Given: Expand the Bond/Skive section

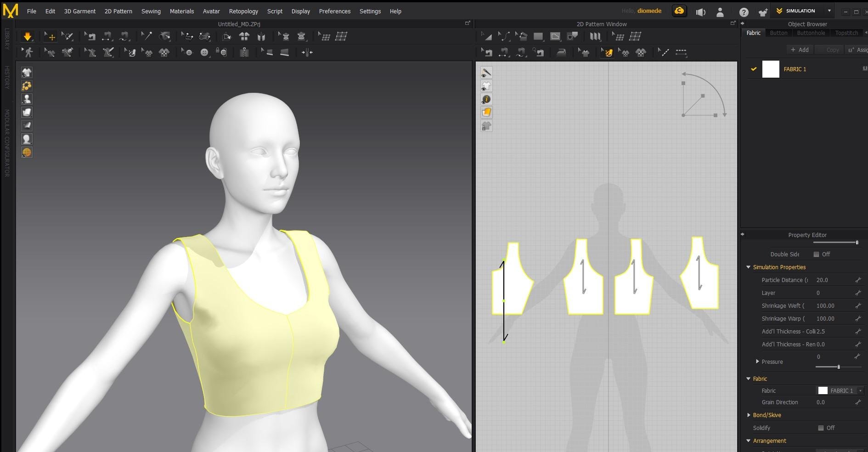Looking at the screenshot, I should [749, 415].
